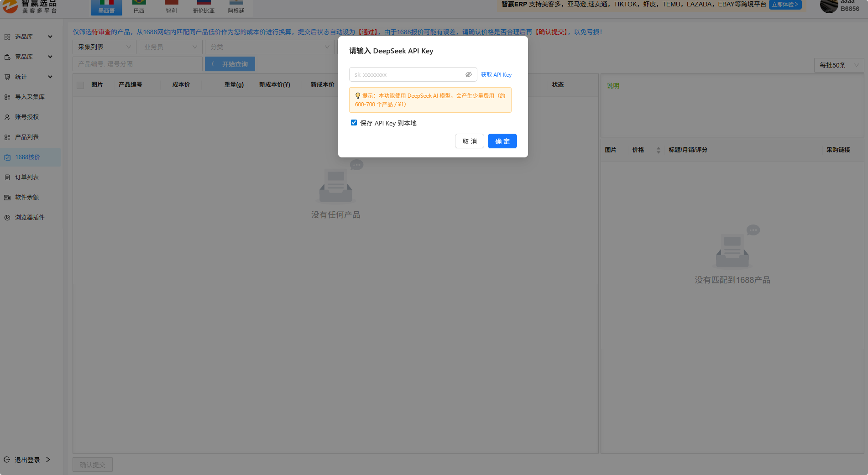Screen dimensions: 868x475
Task: Click the 产品编号 column header
Action: tap(131, 85)
